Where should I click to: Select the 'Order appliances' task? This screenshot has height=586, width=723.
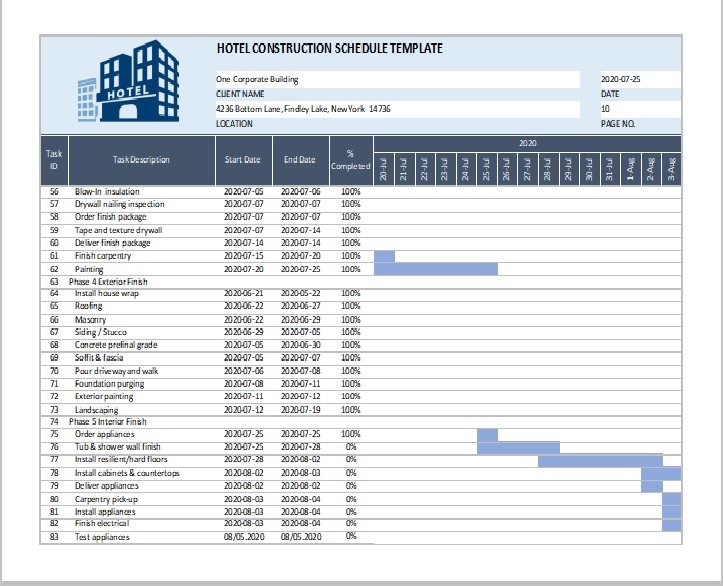coord(105,434)
